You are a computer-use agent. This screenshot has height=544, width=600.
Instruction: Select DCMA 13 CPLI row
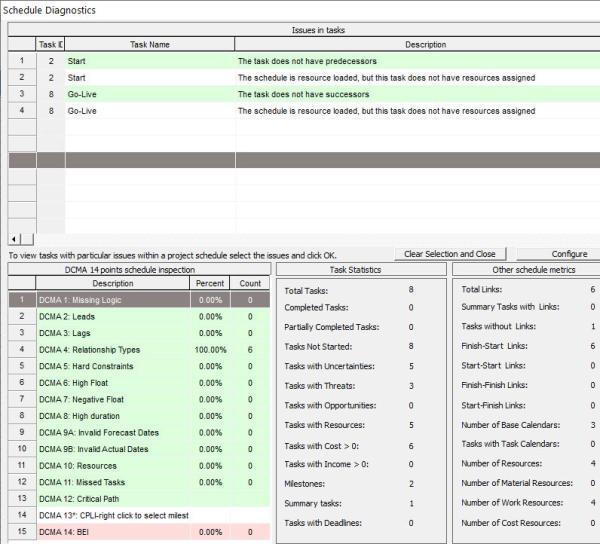pyautogui.click(x=139, y=516)
